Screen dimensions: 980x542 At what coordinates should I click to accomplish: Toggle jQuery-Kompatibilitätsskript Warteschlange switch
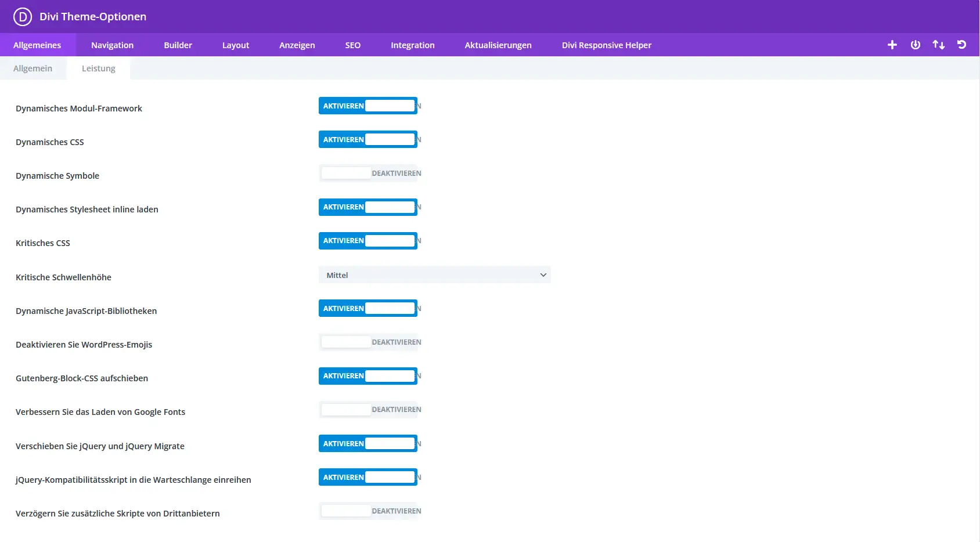(368, 477)
